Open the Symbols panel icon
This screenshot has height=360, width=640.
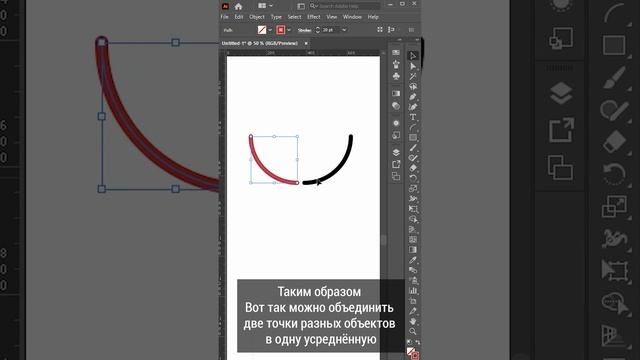pyautogui.click(x=396, y=76)
